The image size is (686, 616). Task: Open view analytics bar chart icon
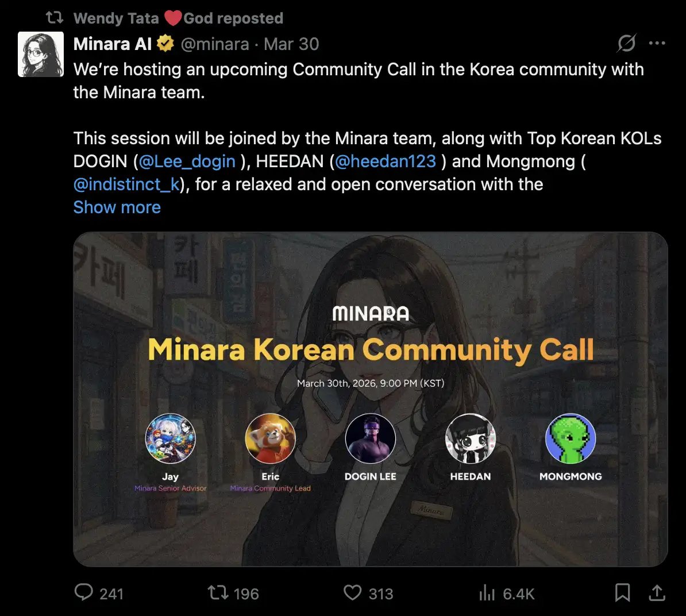(487, 593)
